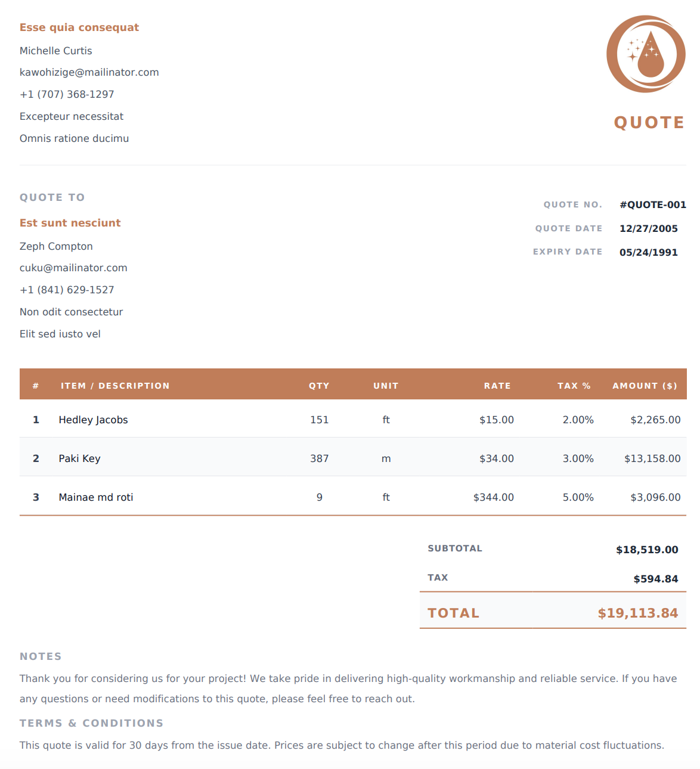Screen dimensions: 700x769
Task: Click the tax value $594.84
Action: click(656, 579)
